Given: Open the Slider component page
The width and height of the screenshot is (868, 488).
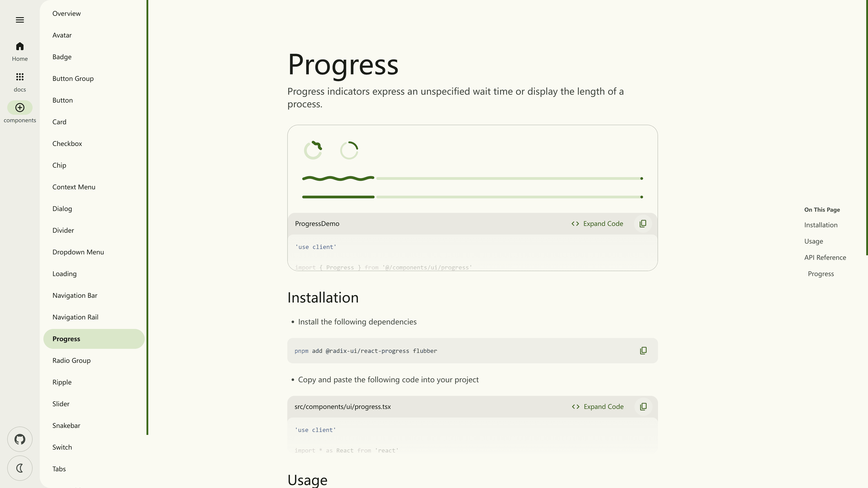Looking at the screenshot, I should tap(61, 404).
